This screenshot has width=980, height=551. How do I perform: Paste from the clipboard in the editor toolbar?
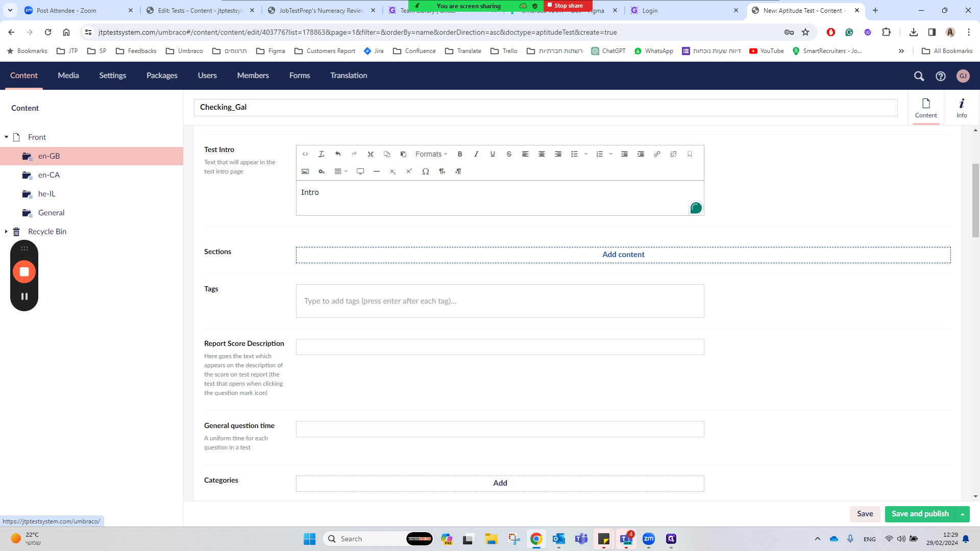[403, 154]
